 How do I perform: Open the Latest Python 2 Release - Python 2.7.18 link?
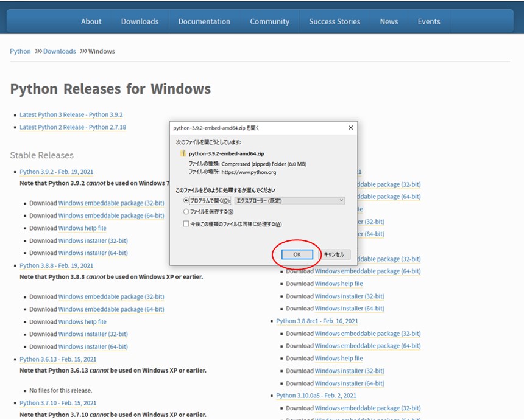73,127
